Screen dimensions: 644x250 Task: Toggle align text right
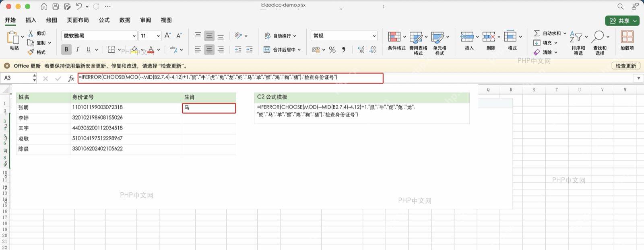(x=221, y=50)
